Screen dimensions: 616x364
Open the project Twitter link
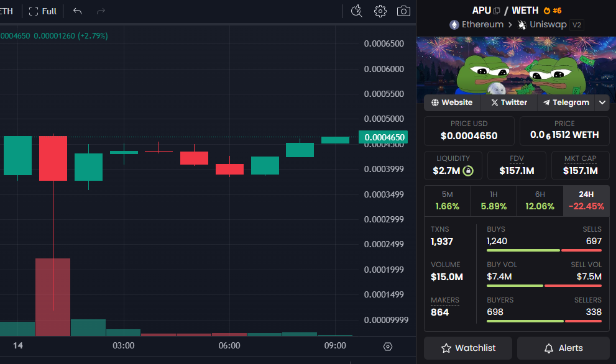click(x=508, y=102)
